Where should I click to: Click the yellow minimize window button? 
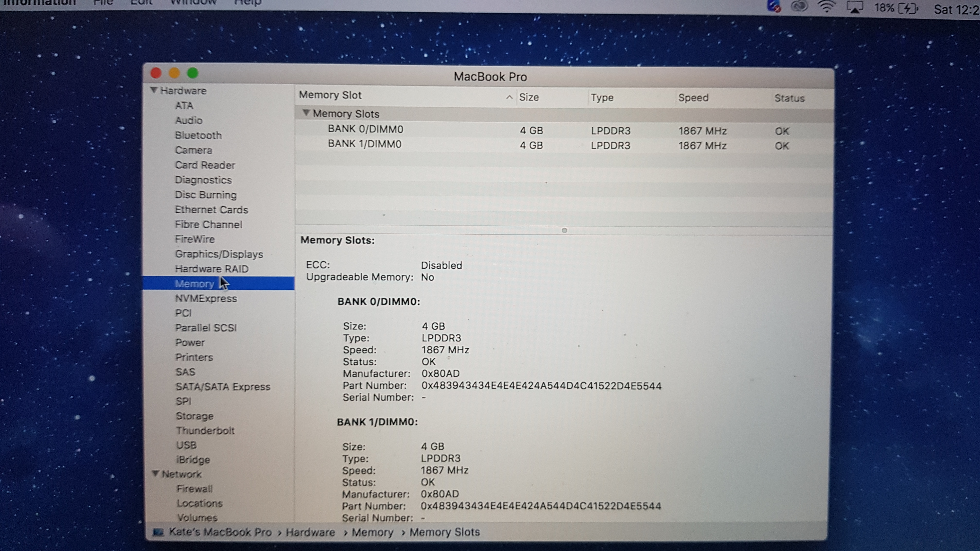[174, 73]
